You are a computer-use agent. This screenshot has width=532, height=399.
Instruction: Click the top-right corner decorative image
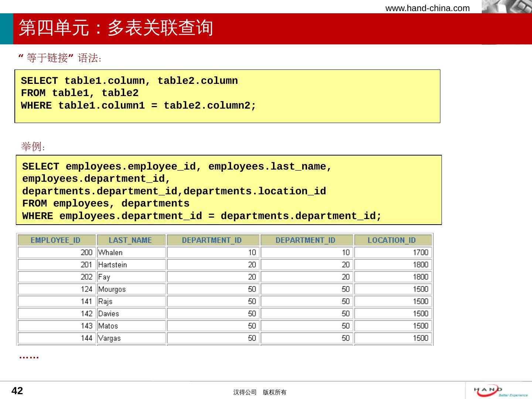point(507,7)
